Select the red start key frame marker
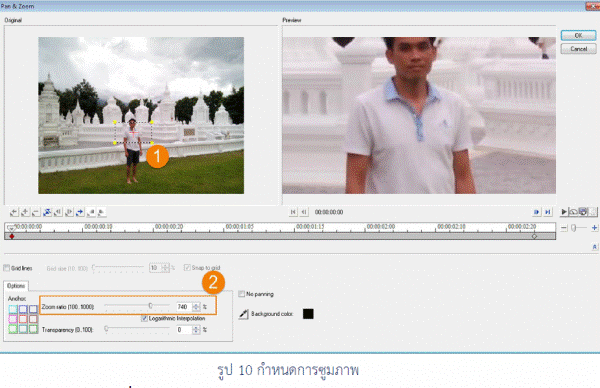600x388 pixels. pos(12,236)
